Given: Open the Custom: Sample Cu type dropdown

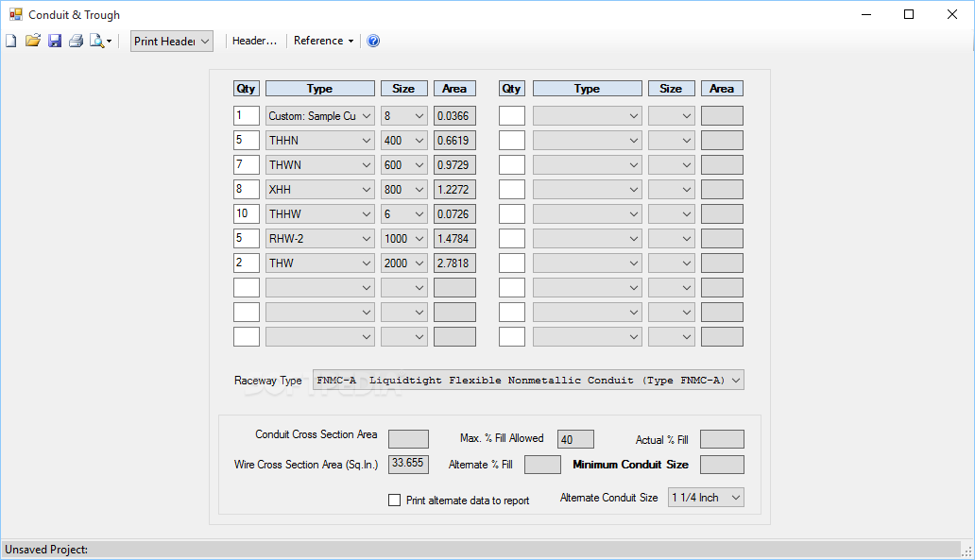Looking at the screenshot, I should (319, 115).
